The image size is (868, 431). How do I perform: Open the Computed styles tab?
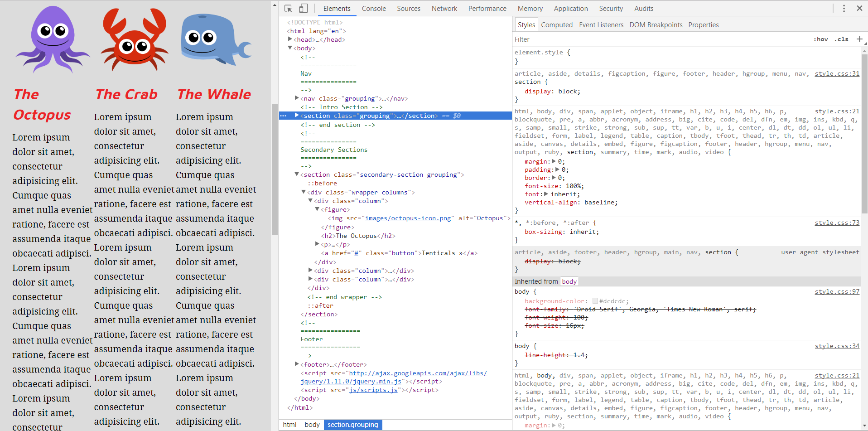click(556, 25)
